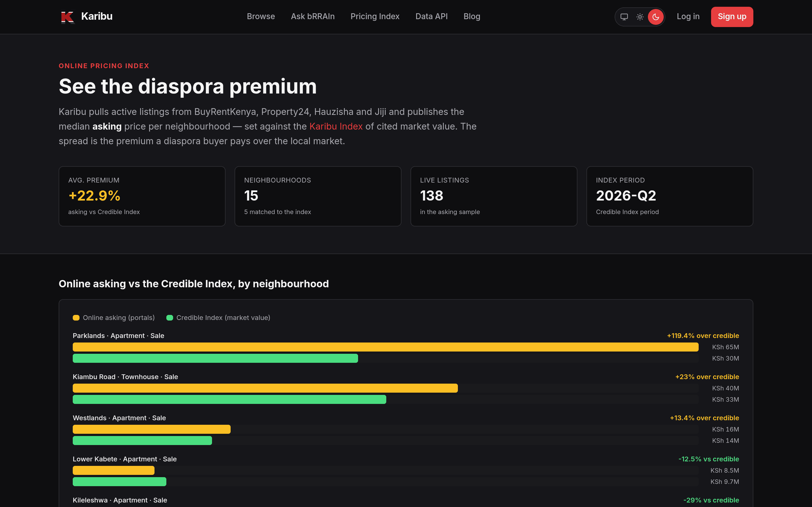Screen dimensions: 812x507
Task: Select the Avg. Premium stat card
Action: (x=142, y=196)
